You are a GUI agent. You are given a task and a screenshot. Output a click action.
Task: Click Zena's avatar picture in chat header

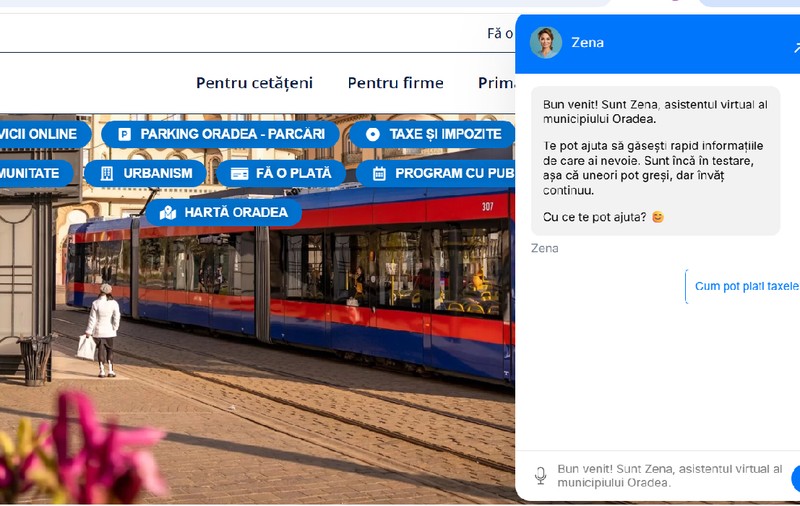point(546,43)
